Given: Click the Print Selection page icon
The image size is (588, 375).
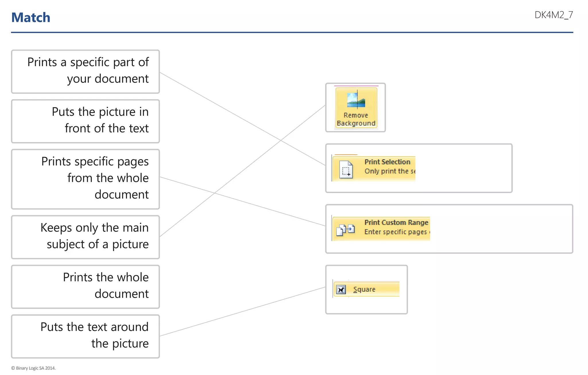Looking at the screenshot, I should (346, 170).
